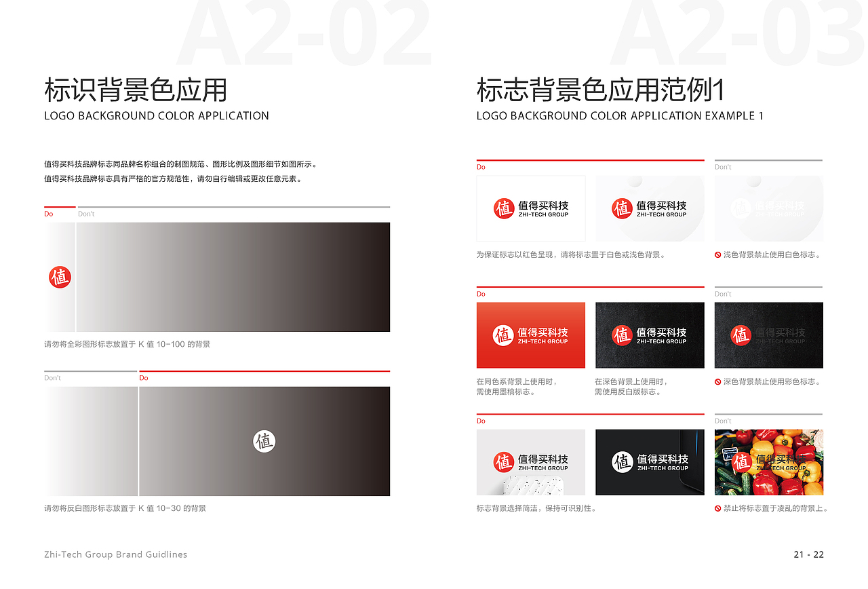868x589 pixels.
Task: Click the caption 在深色背景上使用时，需使用反白版标志。
Action: 631,387
